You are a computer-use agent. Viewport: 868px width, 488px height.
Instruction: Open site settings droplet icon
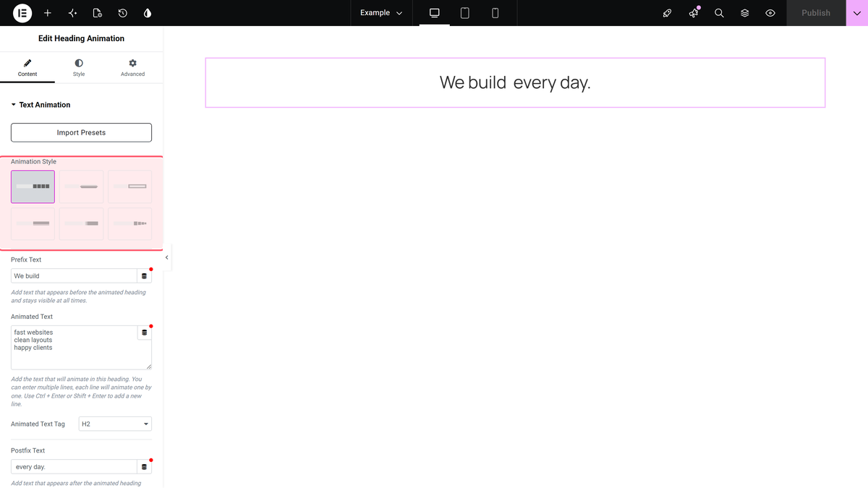pos(148,13)
